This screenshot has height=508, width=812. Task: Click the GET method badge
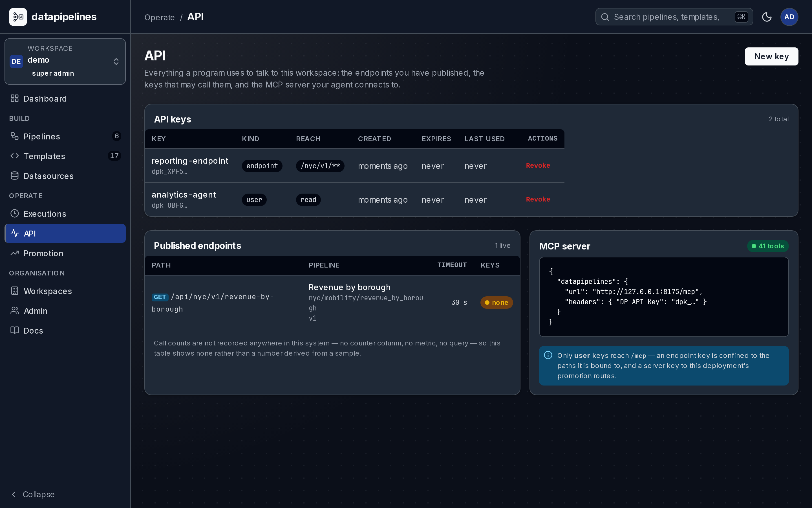click(x=160, y=297)
